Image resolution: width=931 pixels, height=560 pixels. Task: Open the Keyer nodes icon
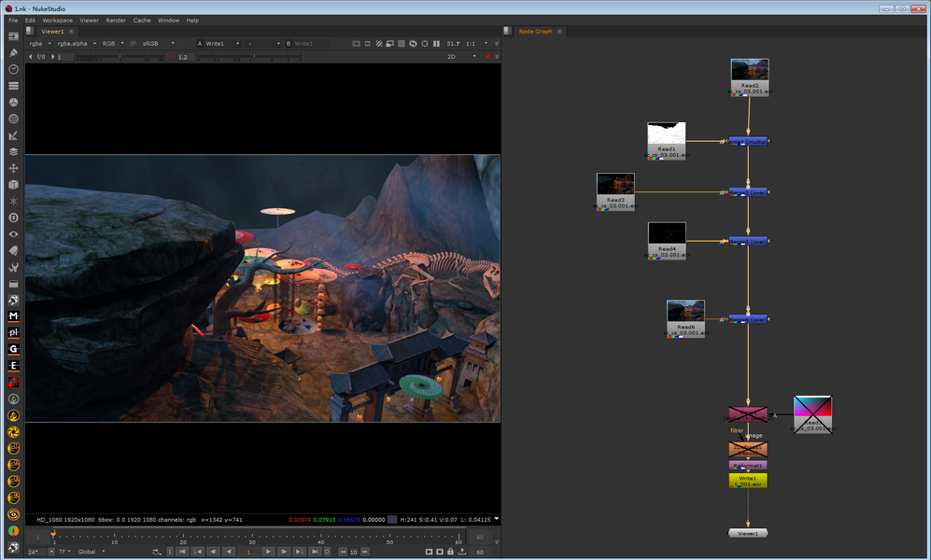click(x=13, y=135)
